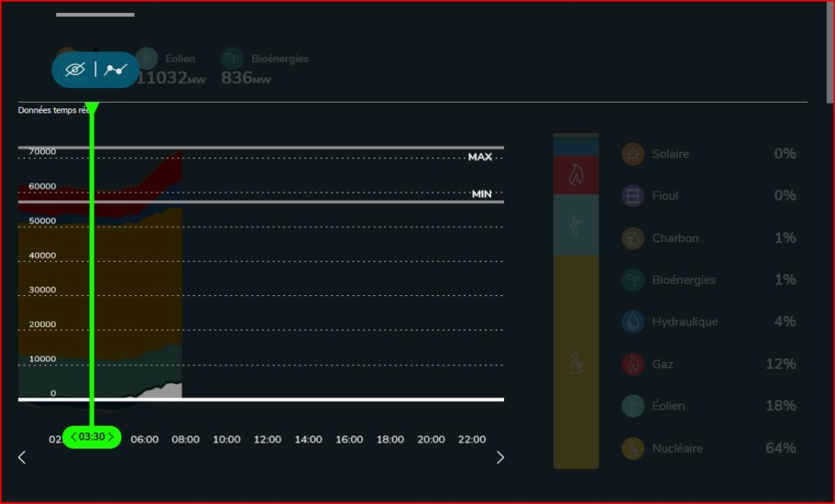835x504 pixels.
Task: Click the Solaire sun icon in legend
Action: pyautogui.click(x=633, y=154)
